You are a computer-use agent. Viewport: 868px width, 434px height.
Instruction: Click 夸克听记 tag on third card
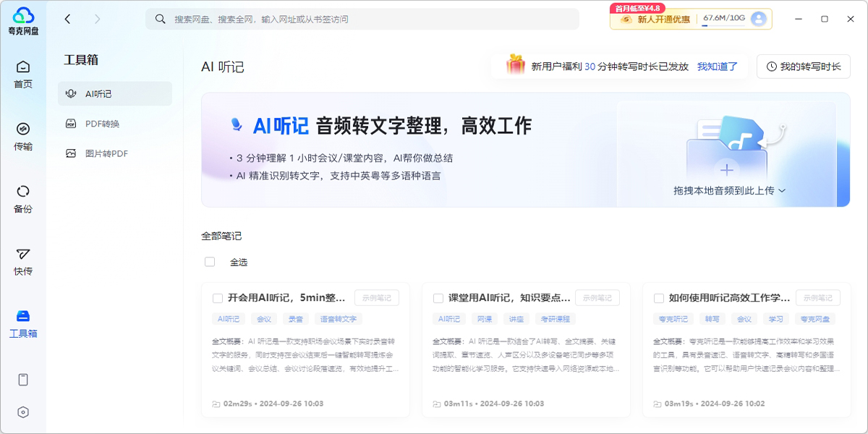click(673, 319)
